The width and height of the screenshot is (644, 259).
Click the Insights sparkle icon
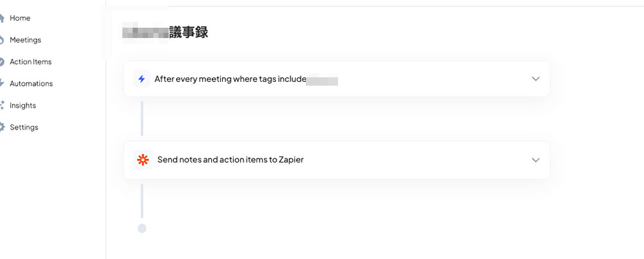coord(2,105)
